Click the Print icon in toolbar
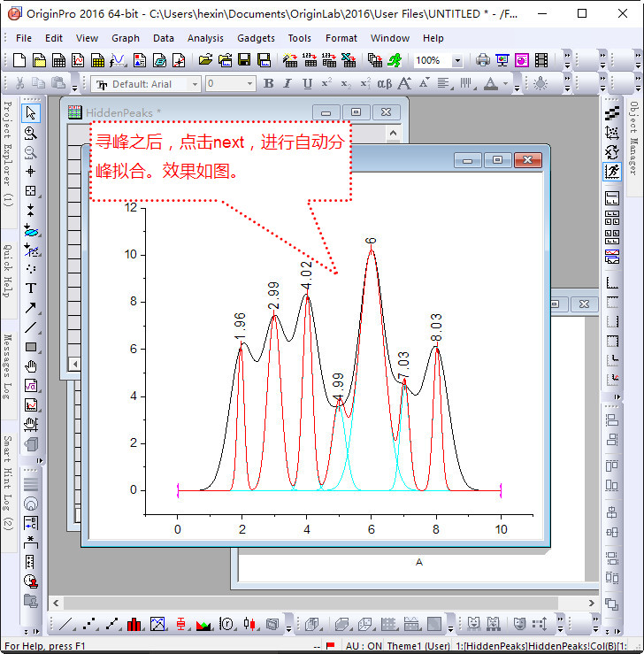Screen dimensions: 644x654 pyautogui.click(x=483, y=60)
